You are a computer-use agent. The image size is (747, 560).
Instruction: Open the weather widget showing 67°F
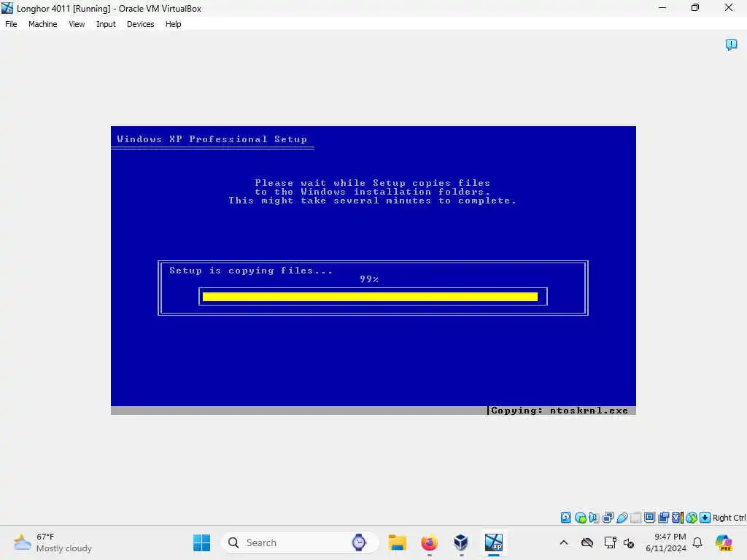pos(53,542)
